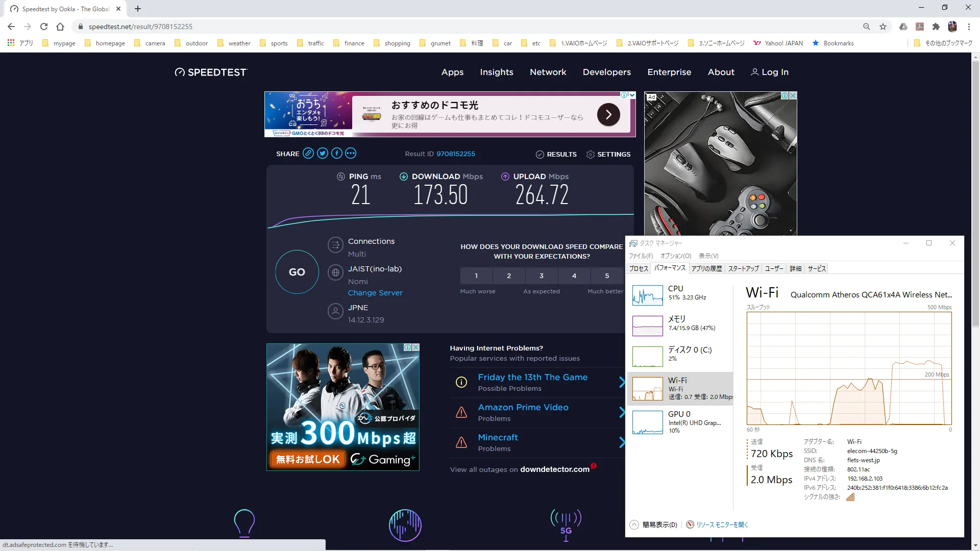Click the server globe icon
The image size is (980, 551).
pyautogui.click(x=335, y=272)
